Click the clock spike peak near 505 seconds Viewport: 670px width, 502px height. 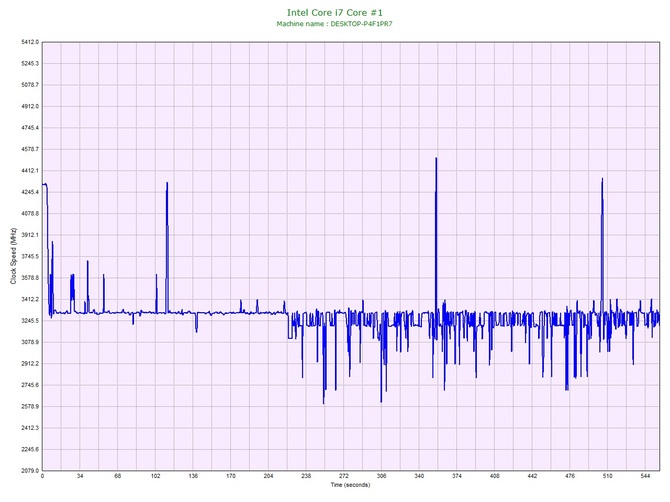pyautogui.click(x=602, y=179)
